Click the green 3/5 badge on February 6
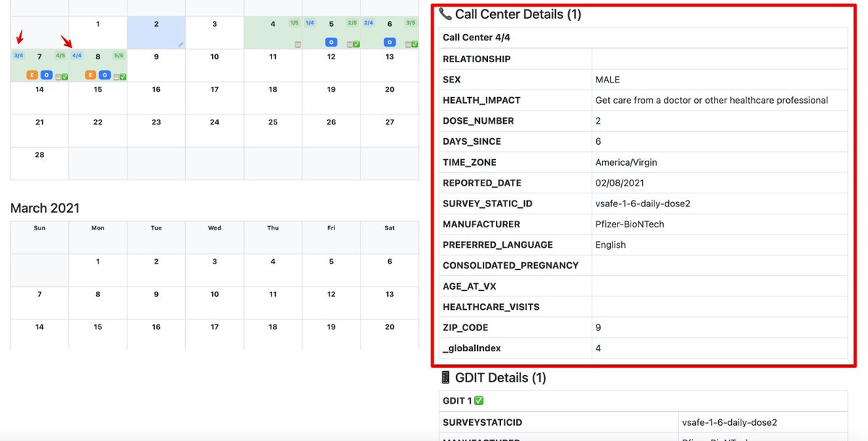 (410, 22)
